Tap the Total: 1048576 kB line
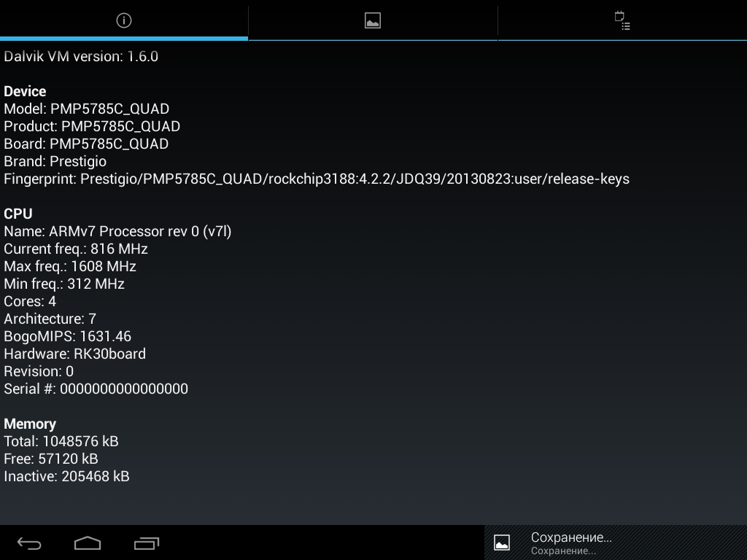 pos(61,441)
